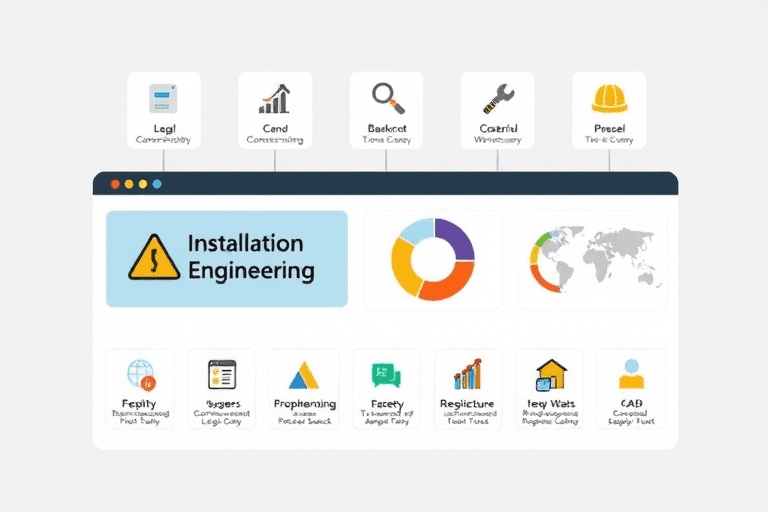
Task: Open the Cend bar chart icon
Action: (275, 98)
